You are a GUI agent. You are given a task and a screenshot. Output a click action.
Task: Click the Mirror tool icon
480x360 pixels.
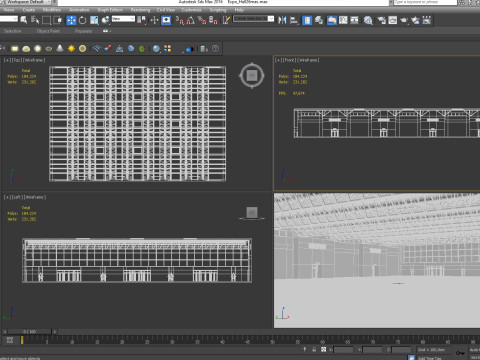tap(282, 20)
